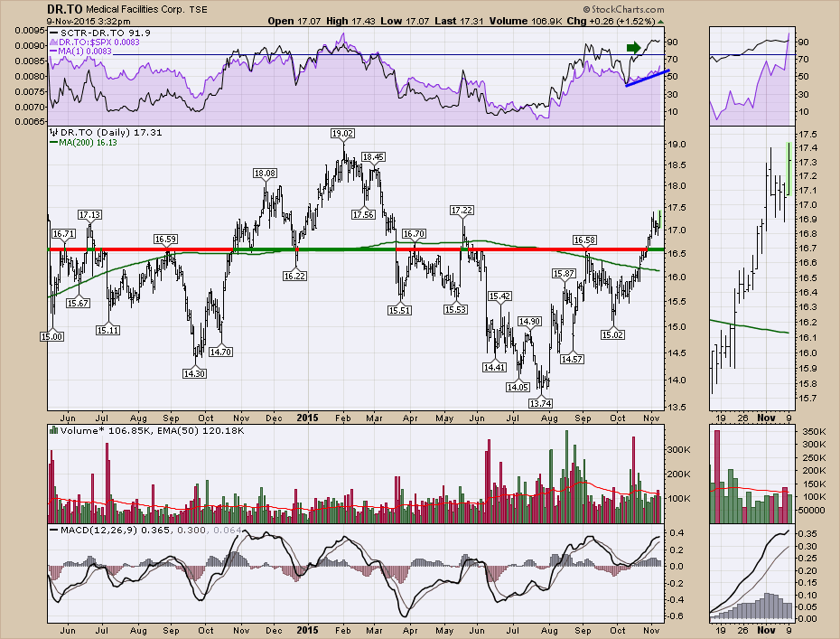
Task: Click the 14.70 price label
Action: click(x=220, y=352)
